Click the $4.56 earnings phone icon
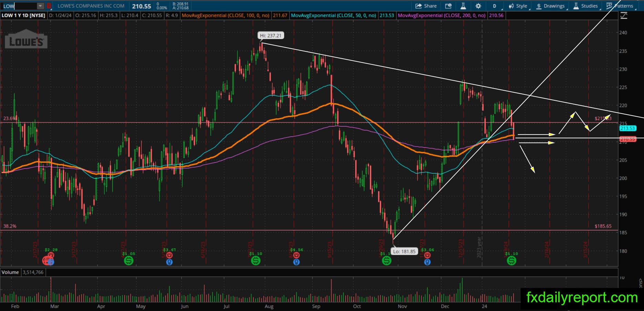This screenshot has width=644, height=311. click(296, 255)
